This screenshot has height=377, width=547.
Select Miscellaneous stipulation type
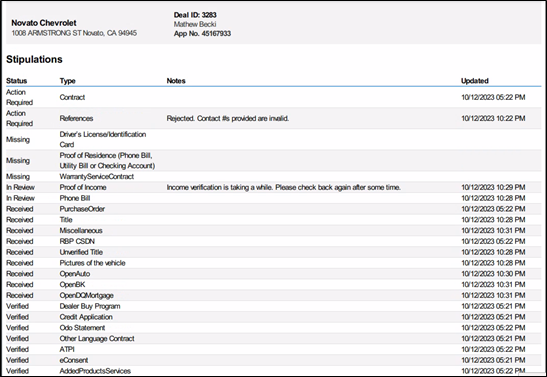[81, 231]
